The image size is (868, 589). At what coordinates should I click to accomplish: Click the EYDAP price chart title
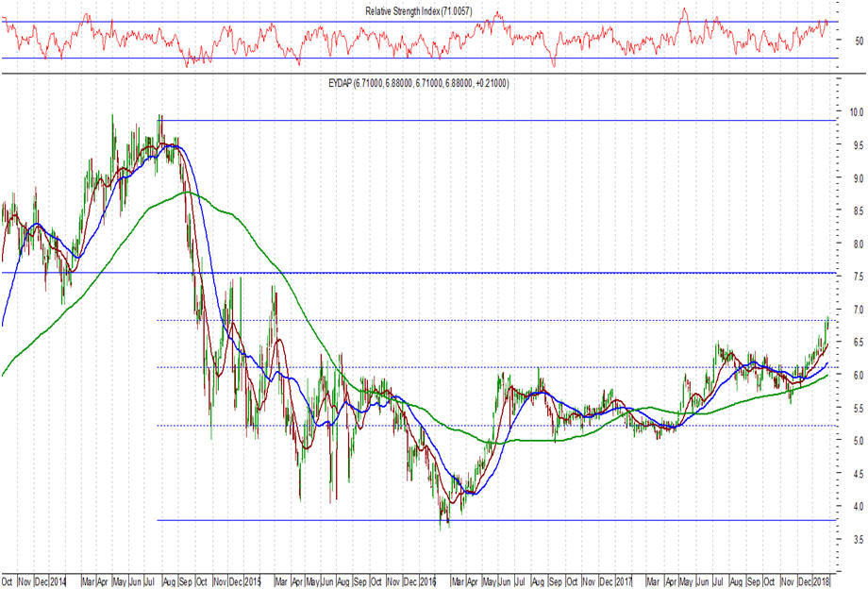pyautogui.click(x=419, y=83)
